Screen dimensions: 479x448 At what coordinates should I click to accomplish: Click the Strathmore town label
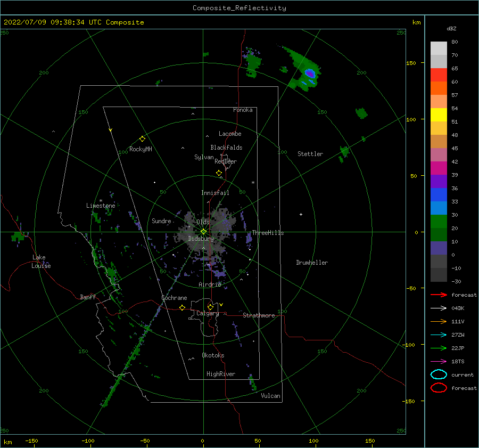pos(259,315)
